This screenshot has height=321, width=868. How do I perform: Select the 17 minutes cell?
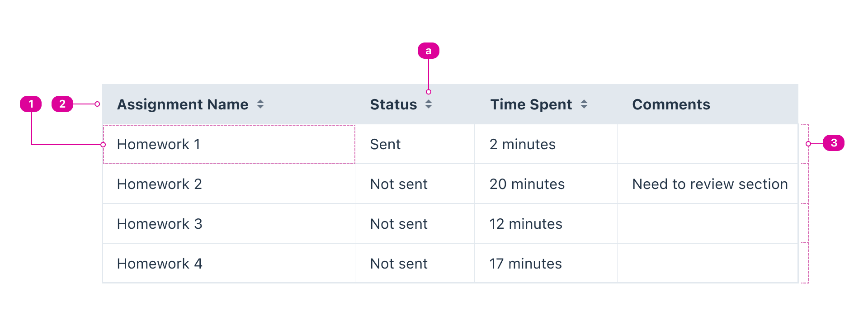tap(525, 264)
